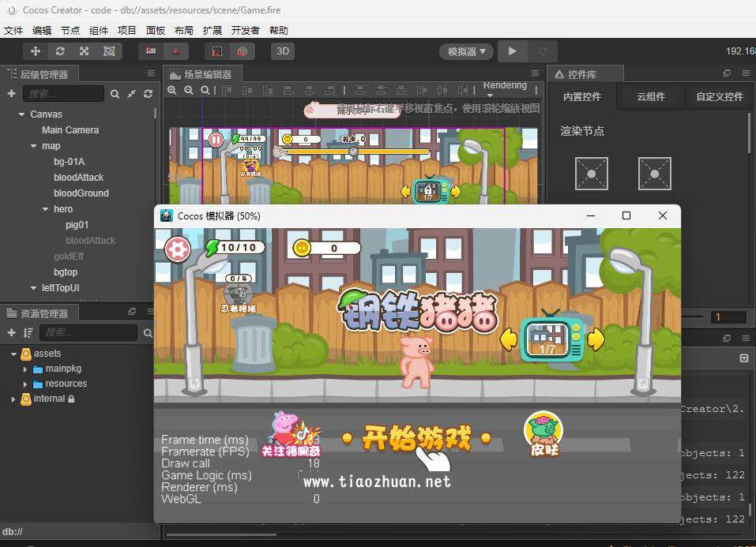
Task: Open the 层级管理器 panel menu icon
Action: [151, 73]
